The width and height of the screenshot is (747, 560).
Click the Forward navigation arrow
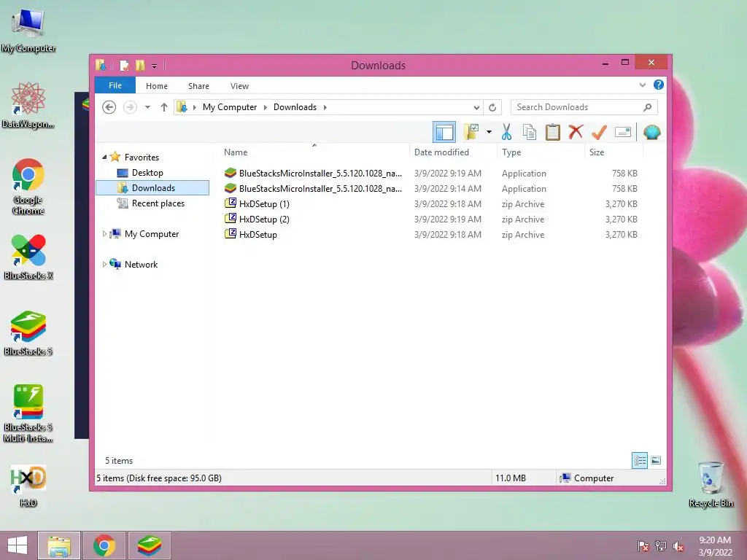tap(130, 107)
